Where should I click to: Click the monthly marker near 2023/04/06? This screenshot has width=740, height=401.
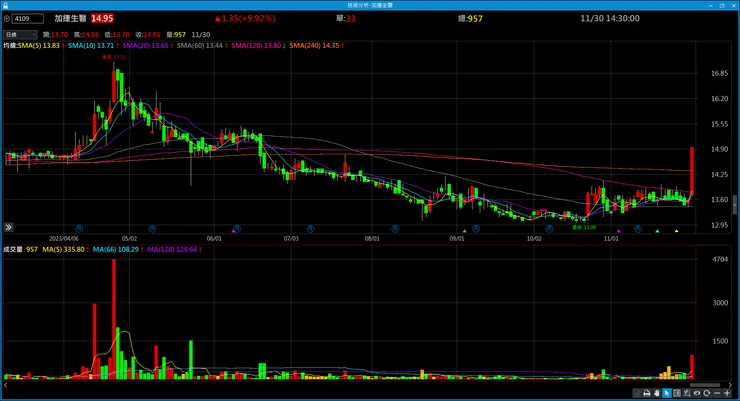click(79, 229)
